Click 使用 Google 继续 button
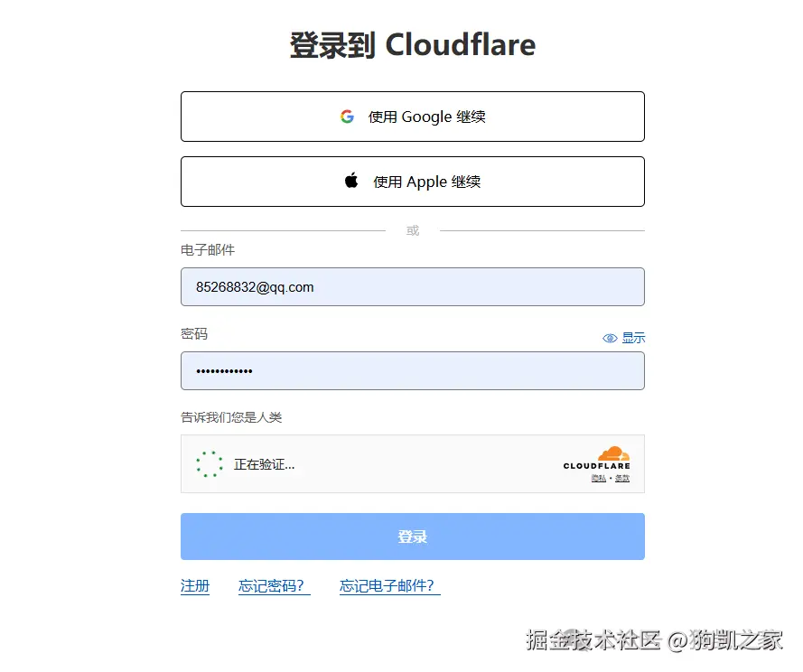Viewport: 803px width, 672px height. (413, 117)
